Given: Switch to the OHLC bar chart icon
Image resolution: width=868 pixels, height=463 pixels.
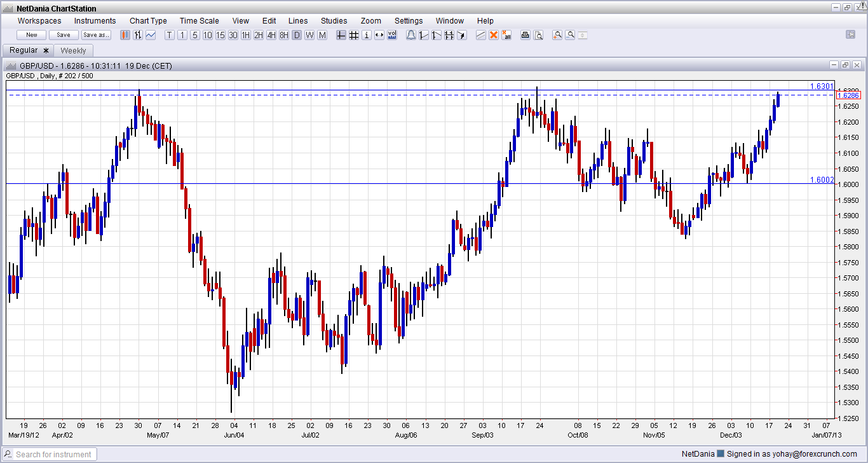Looking at the screenshot, I should click(x=138, y=35).
